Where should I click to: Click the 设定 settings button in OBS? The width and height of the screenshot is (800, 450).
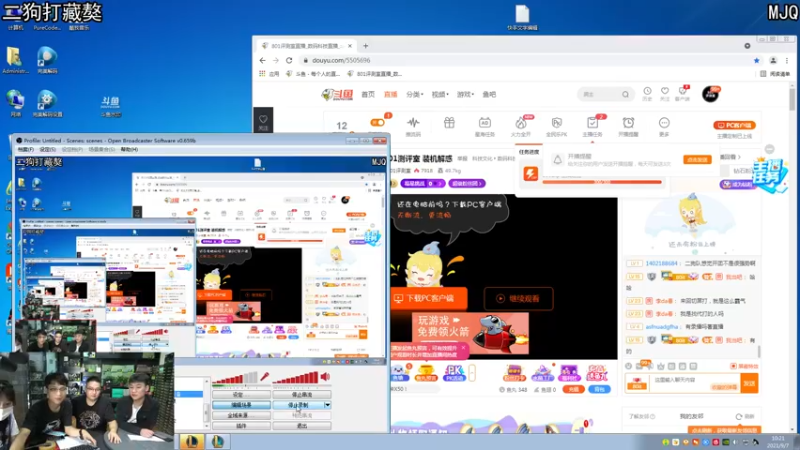click(241, 394)
